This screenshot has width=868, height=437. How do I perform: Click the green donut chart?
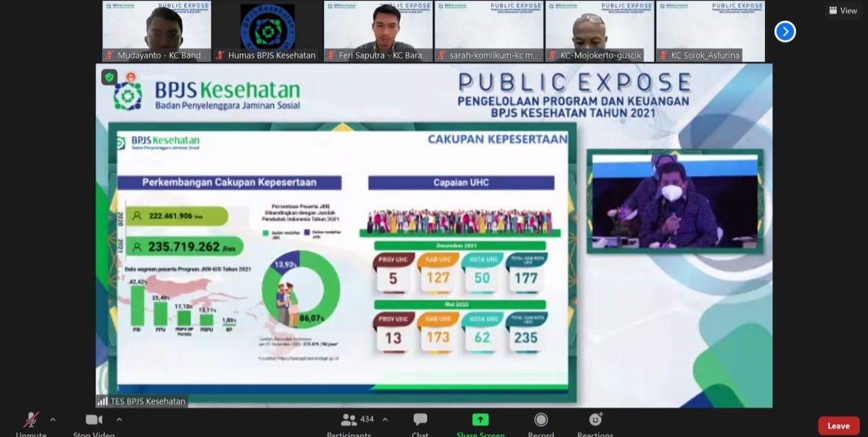pyautogui.click(x=300, y=289)
